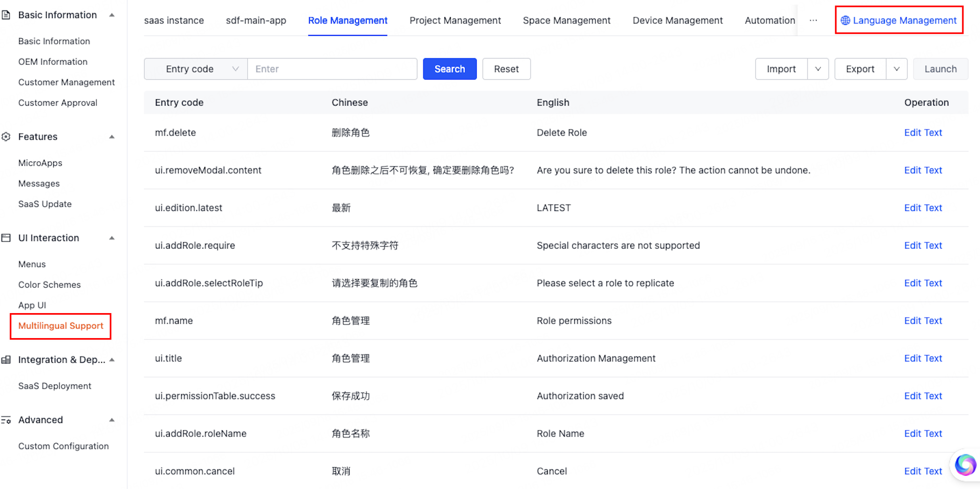The width and height of the screenshot is (980, 489).
Task: Click the Basic Information document icon
Action: point(6,15)
